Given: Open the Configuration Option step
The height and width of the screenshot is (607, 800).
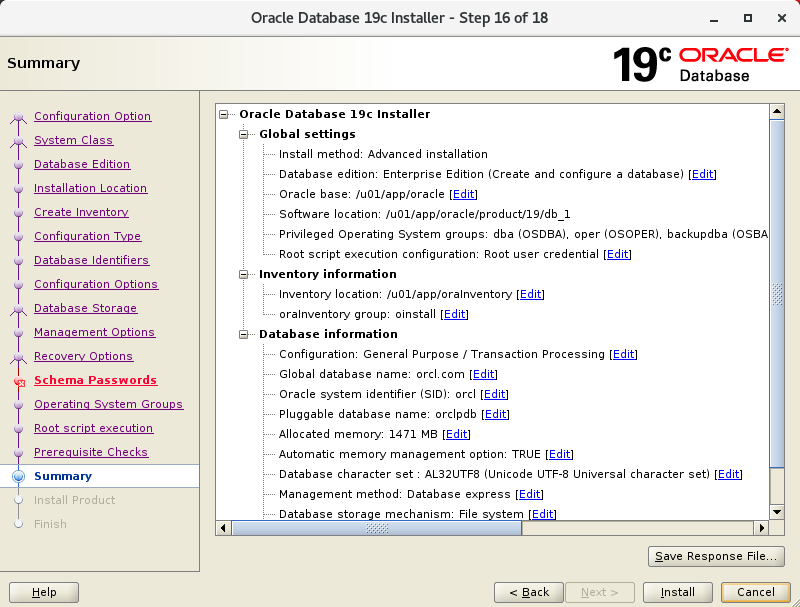Looking at the screenshot, I should pyautogui.click(x=92, y=116).
